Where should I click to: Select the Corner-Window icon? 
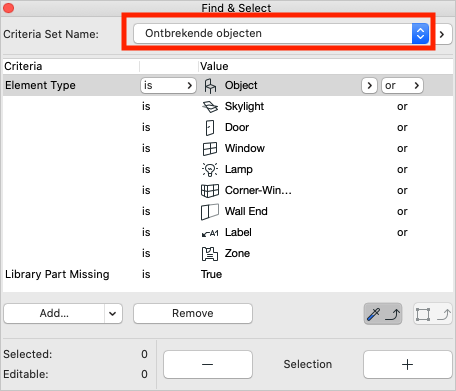(210, 191)
